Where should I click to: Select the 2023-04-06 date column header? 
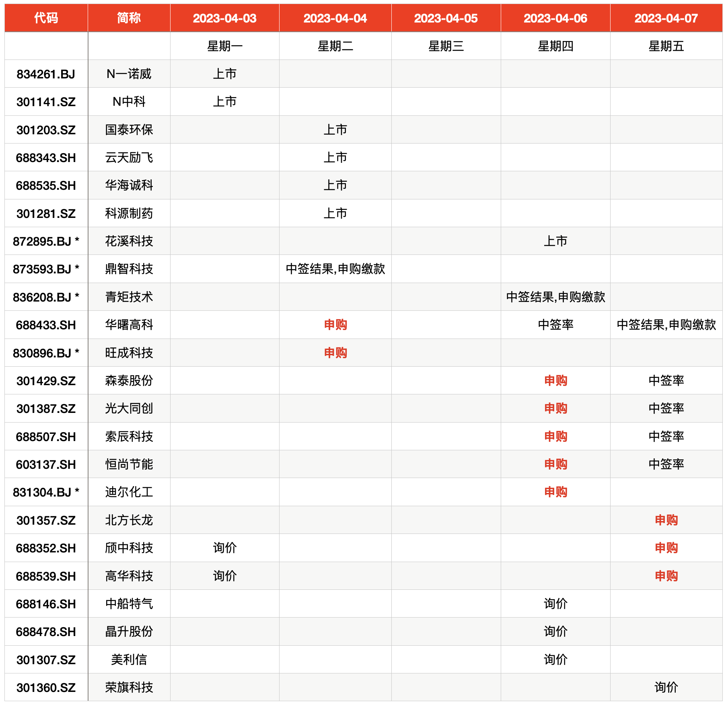pyautogui.click(x=555, y=18)
